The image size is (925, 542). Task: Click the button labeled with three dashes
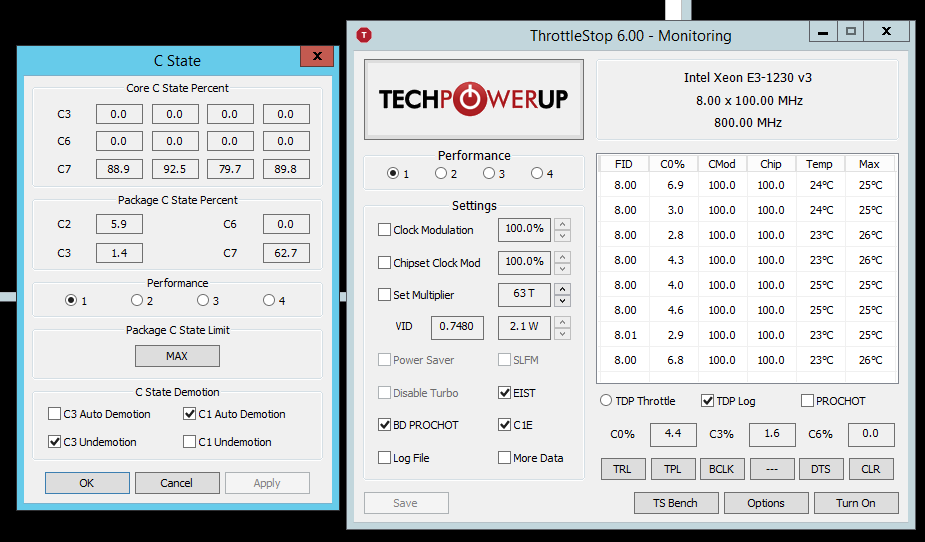pyautogui.click(x=772, y=469)
